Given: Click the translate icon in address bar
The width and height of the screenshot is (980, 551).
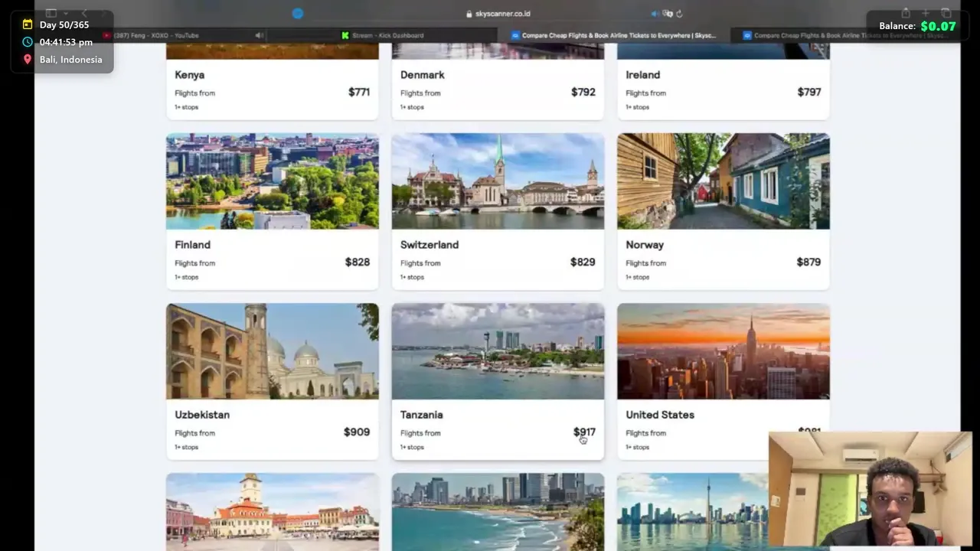Looking at the screenshot, I should click(668, 14).
